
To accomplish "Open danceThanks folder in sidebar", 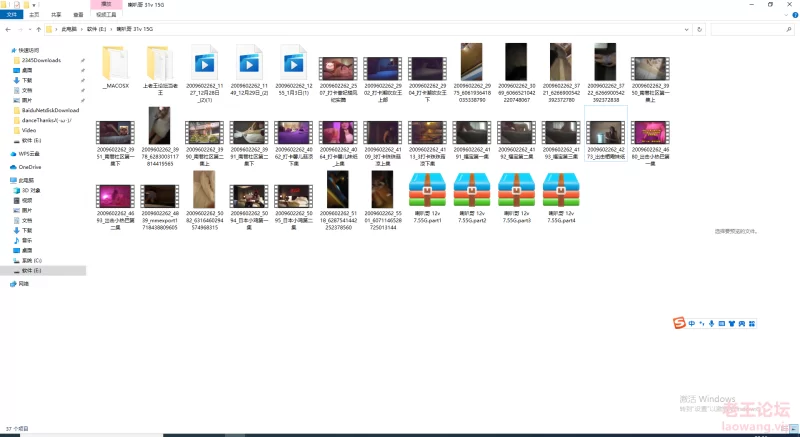I will pos(42,120).
